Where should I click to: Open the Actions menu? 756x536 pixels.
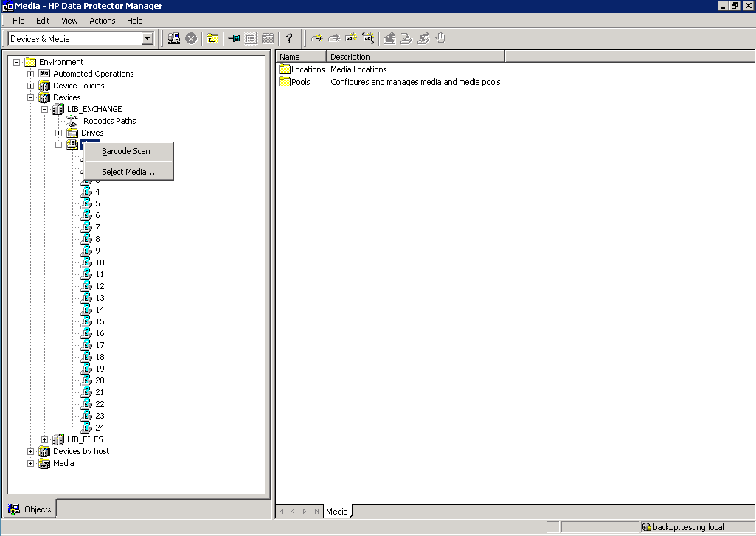point(103,21)
